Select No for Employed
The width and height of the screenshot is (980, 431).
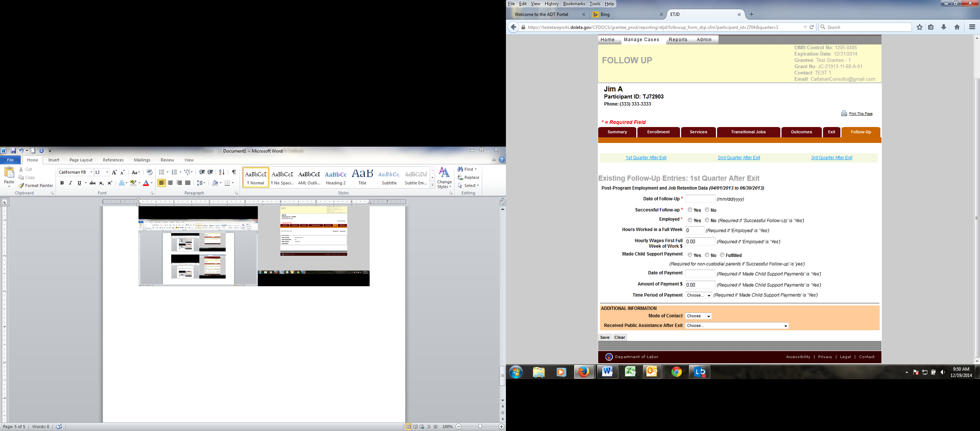pyautogui.click(x=707, y=220)
